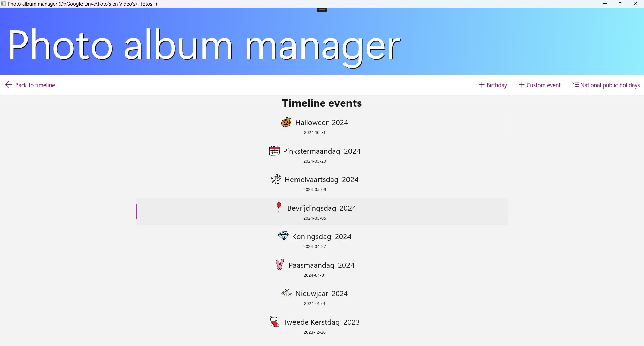644x346 pixels.
Task: Add a Custom event
Action: pyautogui.click(x=540, y=85)
